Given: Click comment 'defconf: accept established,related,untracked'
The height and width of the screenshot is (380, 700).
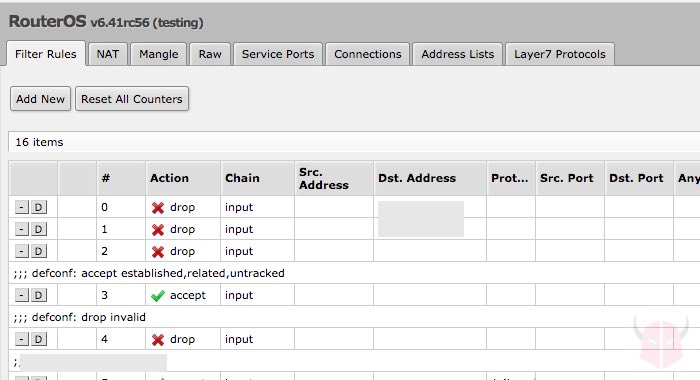Looking at the screenshot, I should pyautogui.click(x=158, y=273).
